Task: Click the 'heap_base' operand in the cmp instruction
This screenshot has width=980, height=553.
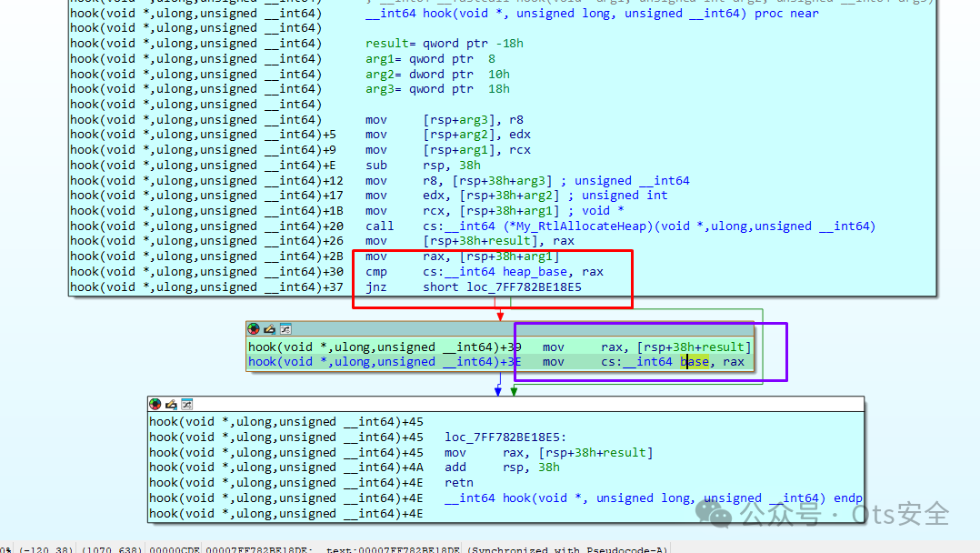Action: click(535, 271)
